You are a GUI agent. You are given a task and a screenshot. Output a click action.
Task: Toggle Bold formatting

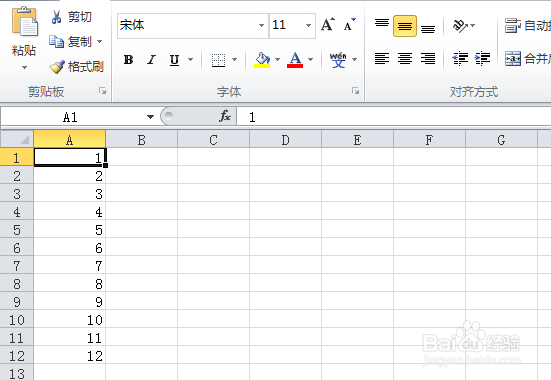click(129, 60)
